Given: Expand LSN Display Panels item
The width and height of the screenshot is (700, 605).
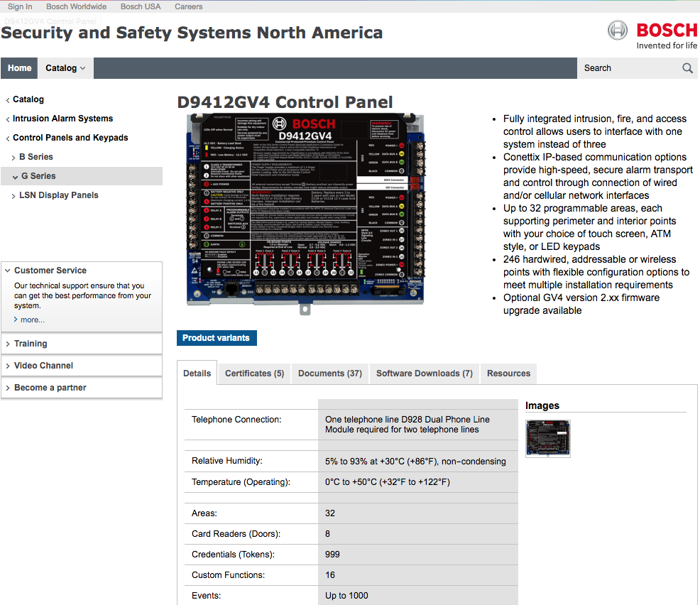Looking at the screenshot, I should pyautogui.click(x=58, y=195).
